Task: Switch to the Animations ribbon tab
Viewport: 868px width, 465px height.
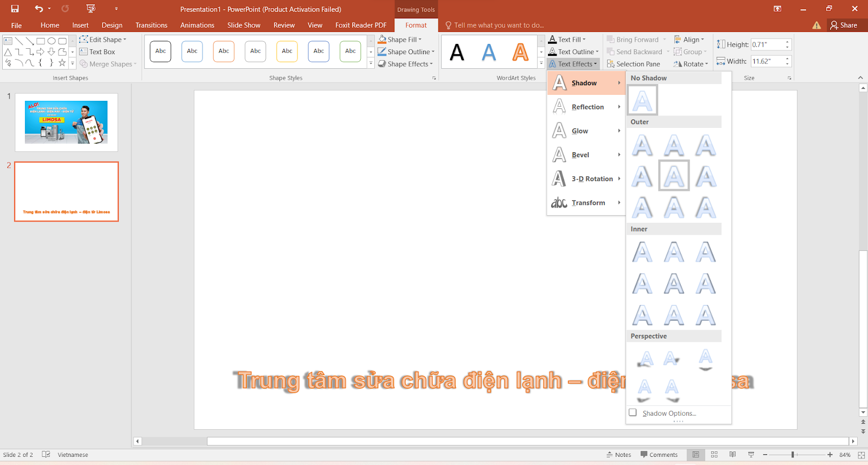Action: coord(197,25)
